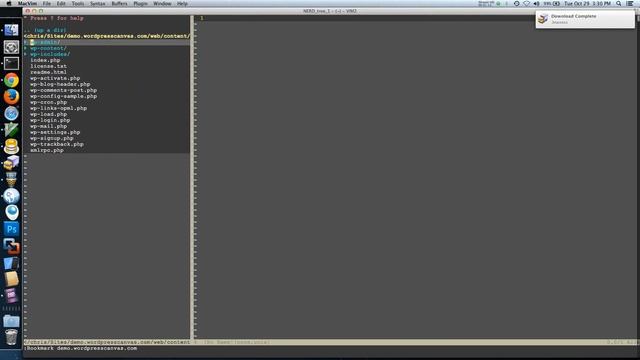Select wp-blog-header.php in the file tree
This screenshot has width=640, height=360.
click(x=60, y=84)
